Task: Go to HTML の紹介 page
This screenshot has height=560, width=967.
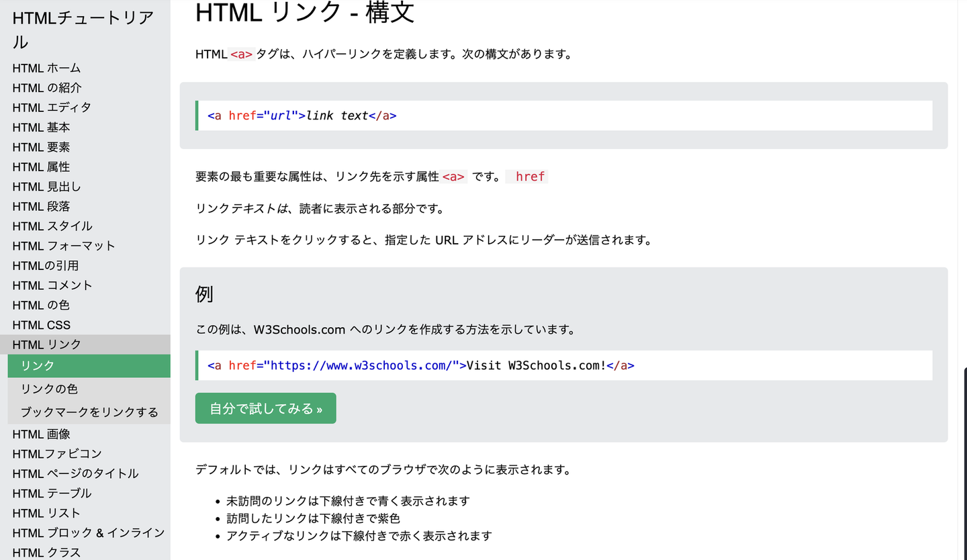Action: click(x=47, y=88)
